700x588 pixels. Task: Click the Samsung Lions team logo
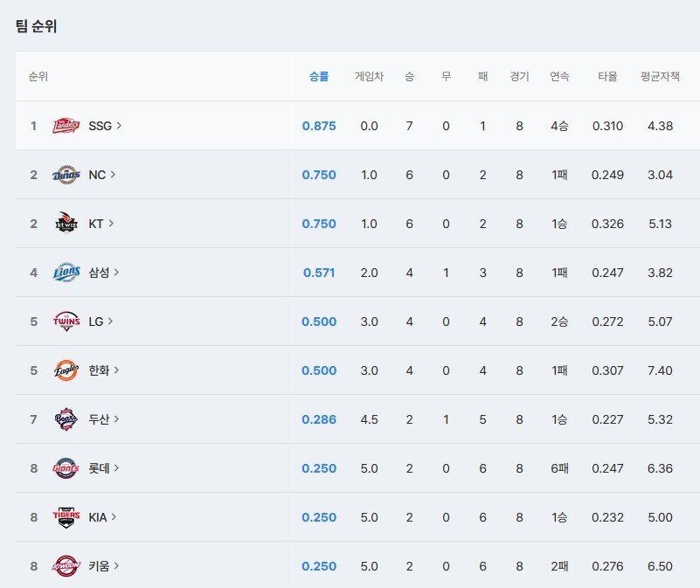(x=66, y=273)
